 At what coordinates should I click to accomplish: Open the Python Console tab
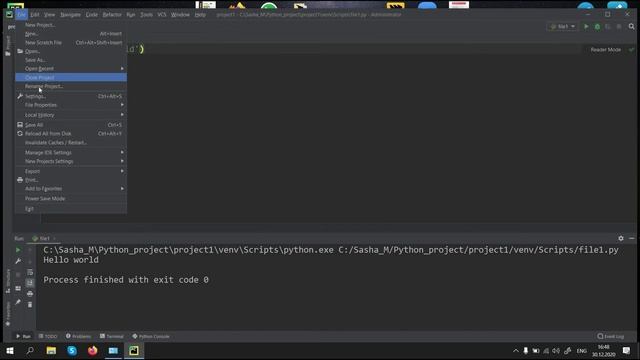click(x=151, y=336)
